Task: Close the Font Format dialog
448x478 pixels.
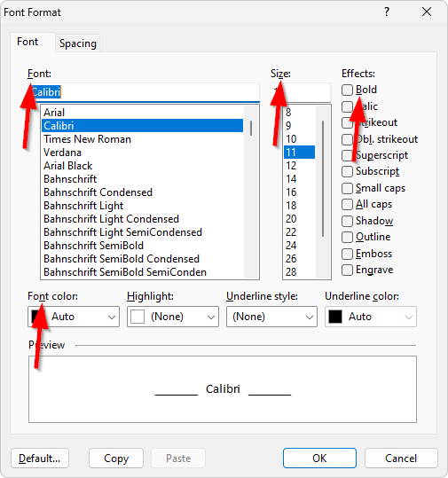Action: click(427, 12)
